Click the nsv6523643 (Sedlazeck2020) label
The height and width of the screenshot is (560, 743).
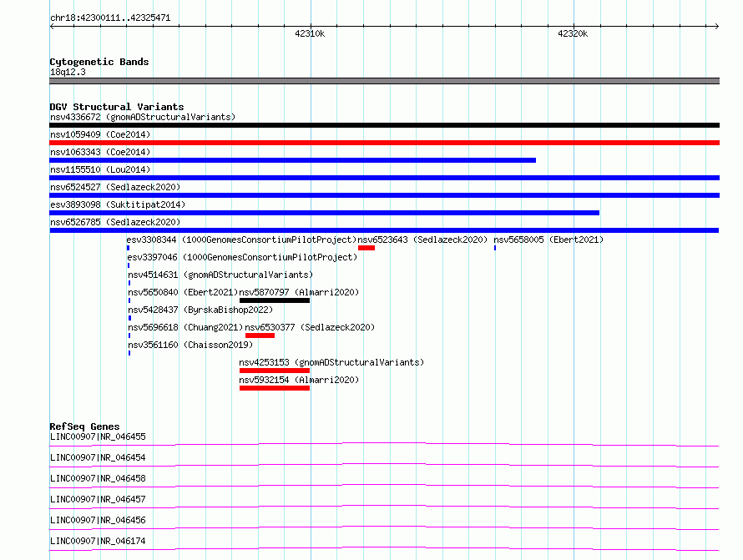point(422,240)
